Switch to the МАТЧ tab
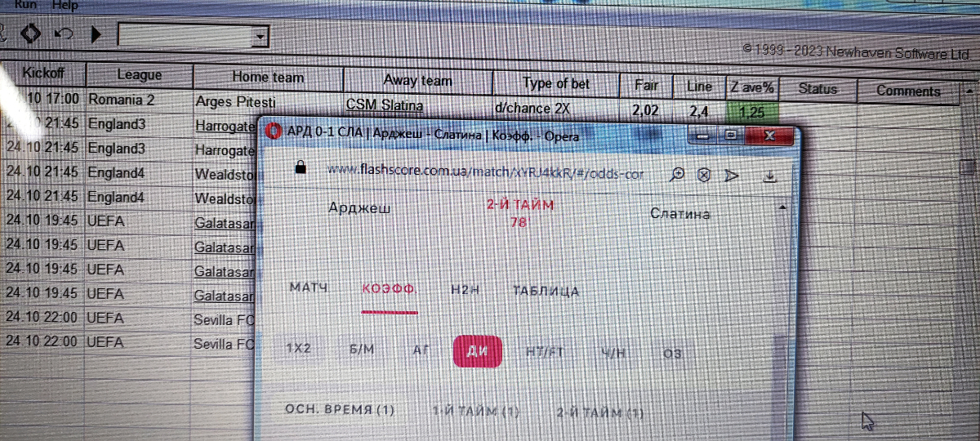Image resolution: width=980 pixels, height=441 pixels. coord(309,288)
